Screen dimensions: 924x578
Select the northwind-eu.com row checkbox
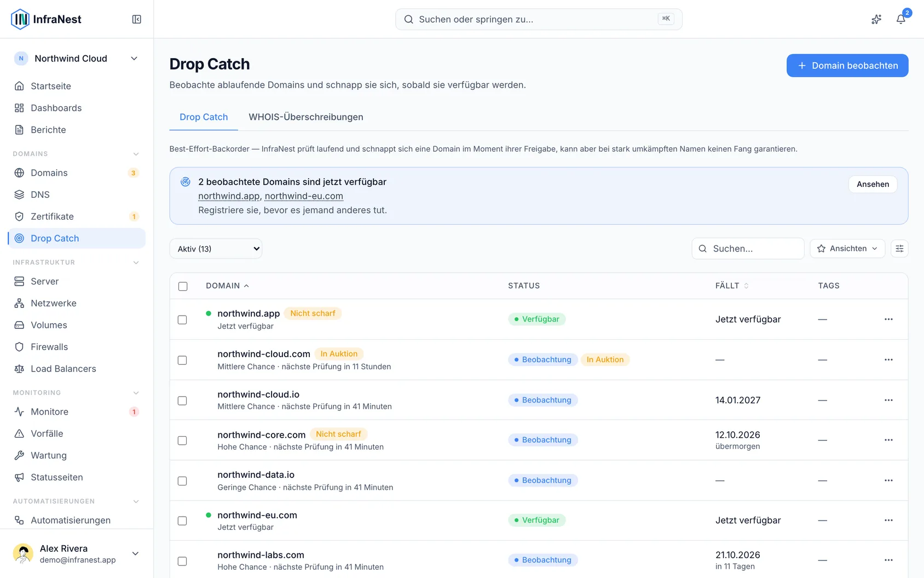click(182, 520)
